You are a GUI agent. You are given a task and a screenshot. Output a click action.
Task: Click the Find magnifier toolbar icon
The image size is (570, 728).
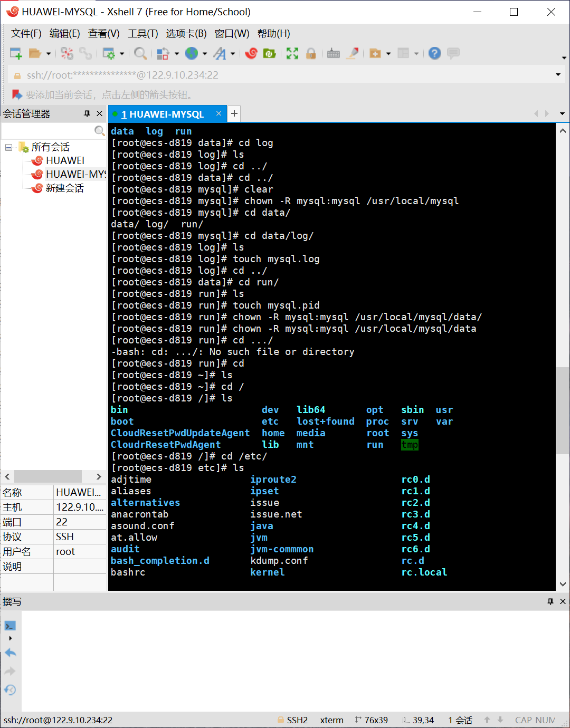[140, 53]
